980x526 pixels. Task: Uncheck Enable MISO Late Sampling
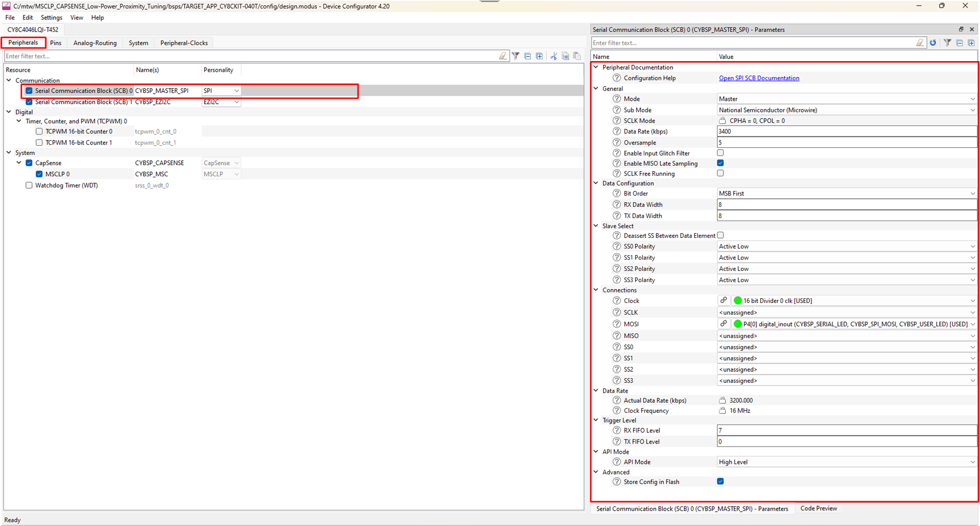[720, 163]
